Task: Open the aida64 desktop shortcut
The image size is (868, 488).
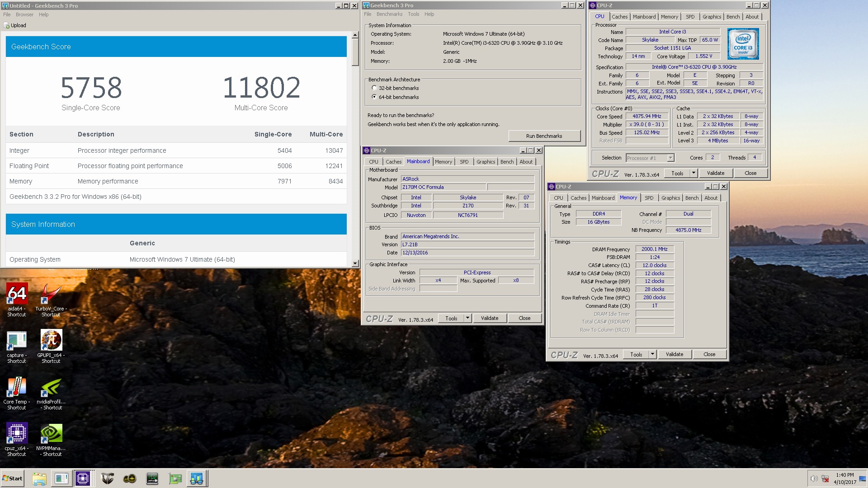Action: pos(17,300)
